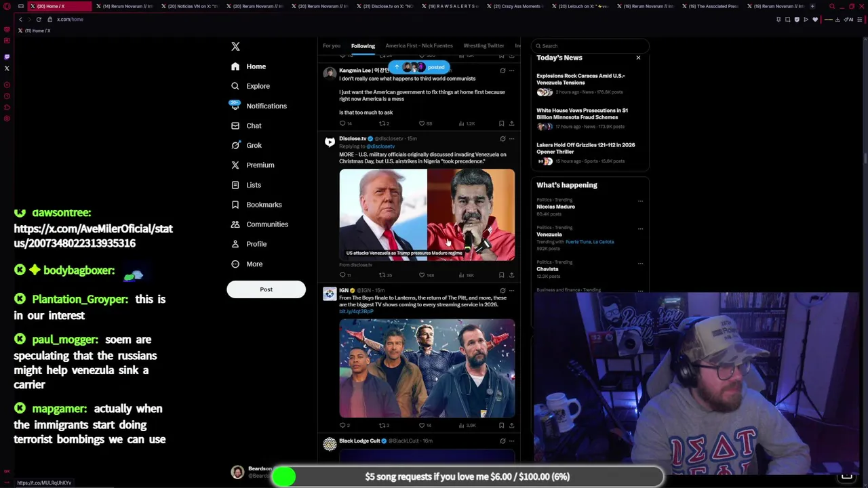Click the X search field
This screenshot has width=868, height=488.
pyautogui.click(x=590, y=46)
